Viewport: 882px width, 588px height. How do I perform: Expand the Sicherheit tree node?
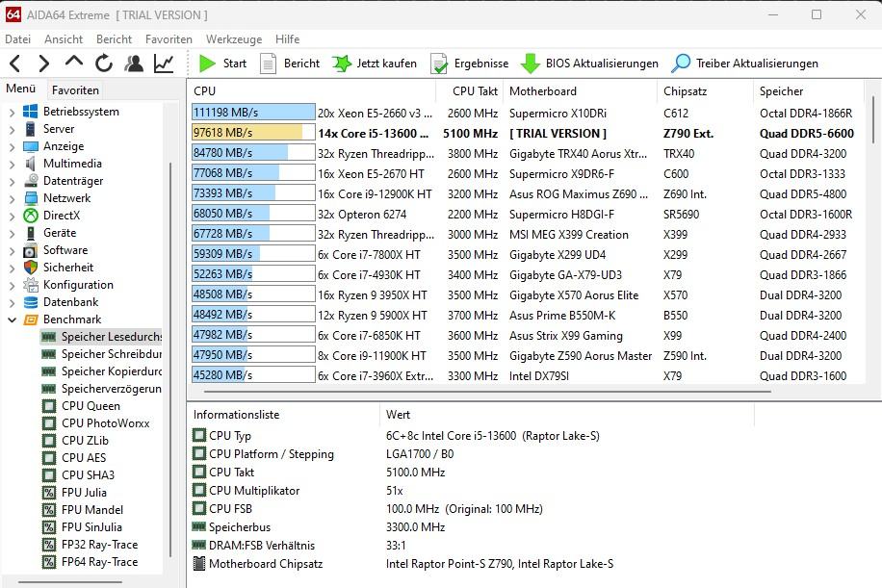tap(12, 268)
